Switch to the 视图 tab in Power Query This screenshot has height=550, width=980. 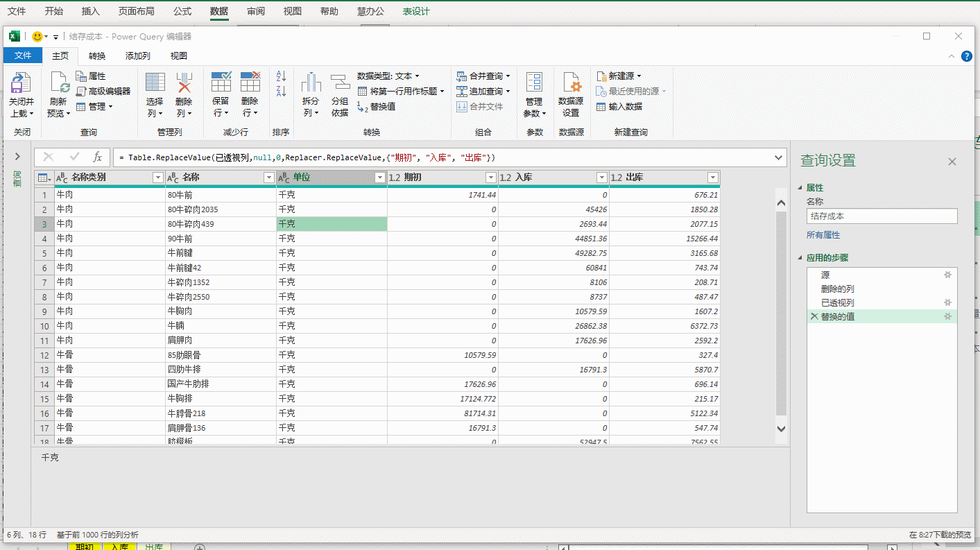179,56
